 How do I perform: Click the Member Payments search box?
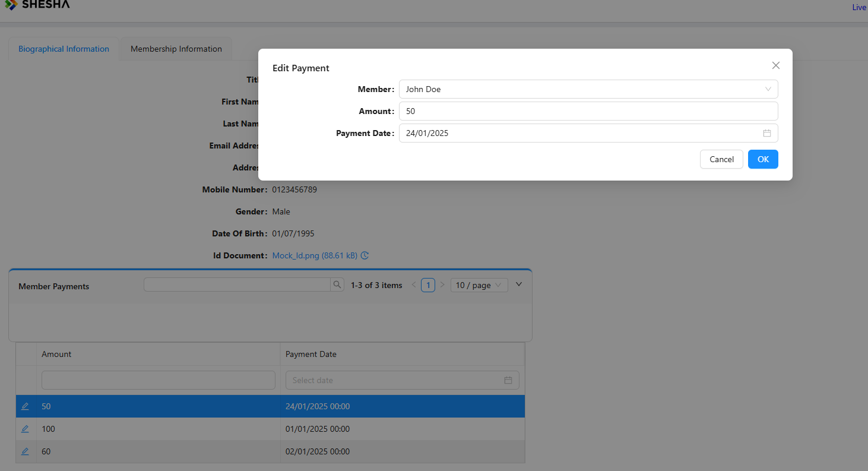(x=237, y=285)
